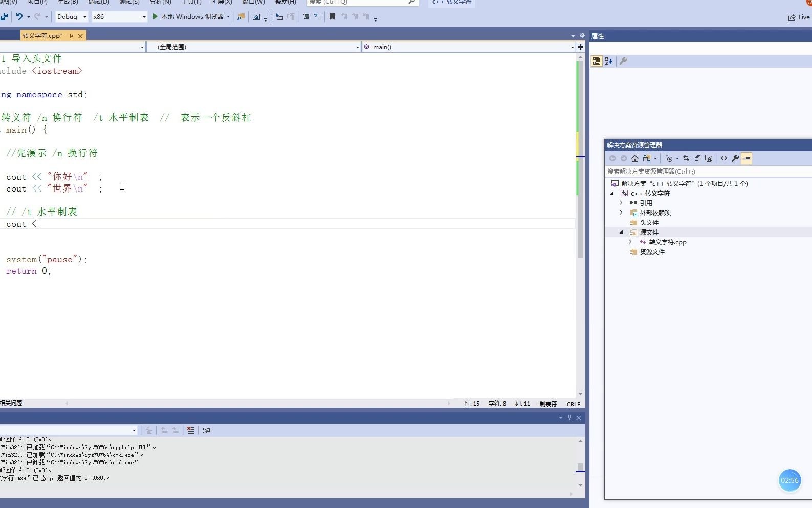Click the Redo arrow icon
Image resolution: width=812 pixels, height=508 pixels.
[37, 17]
